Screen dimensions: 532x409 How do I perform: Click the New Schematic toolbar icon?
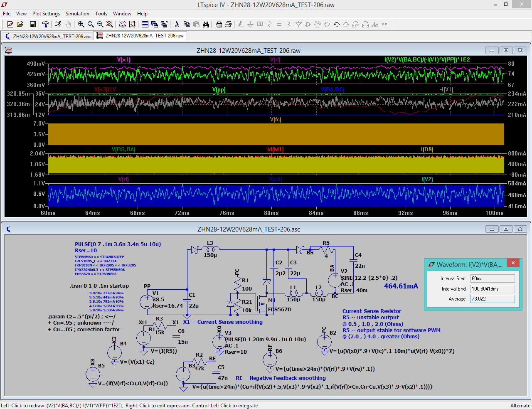coord(10,25)
